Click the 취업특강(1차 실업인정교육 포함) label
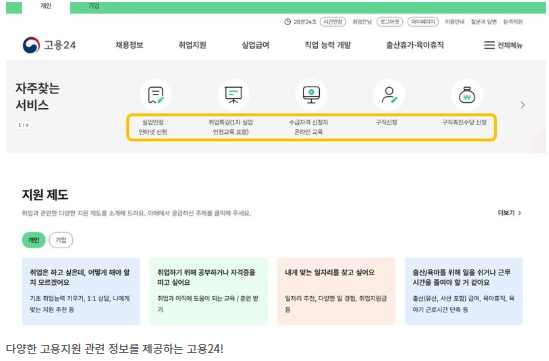549x361 pixels. coord(231,127)
